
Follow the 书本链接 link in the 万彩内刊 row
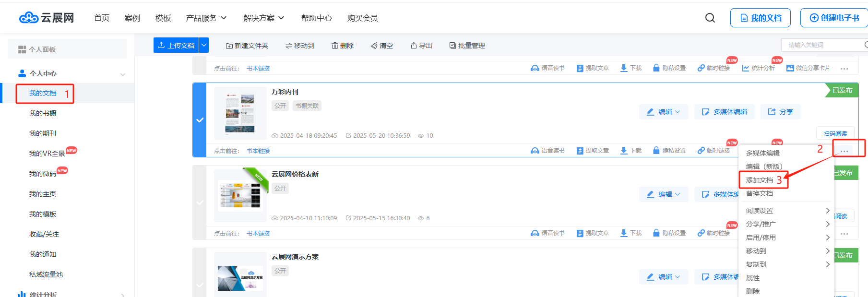click(258, 151)
